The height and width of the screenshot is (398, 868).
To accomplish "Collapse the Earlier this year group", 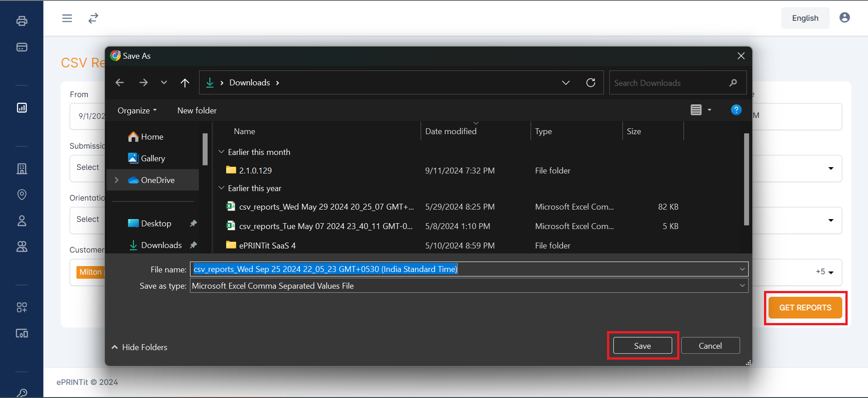I will point(222,188).
